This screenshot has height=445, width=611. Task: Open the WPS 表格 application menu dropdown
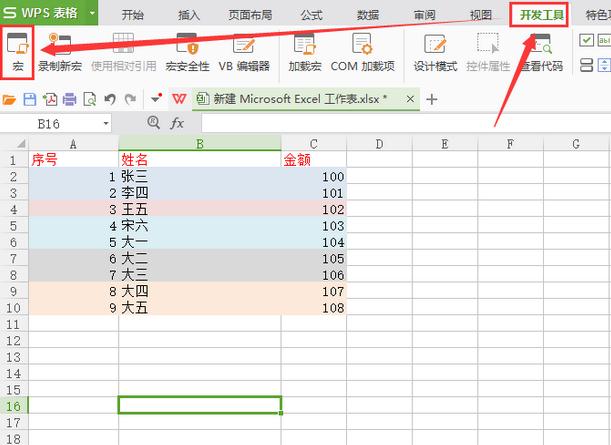[92, 13]
